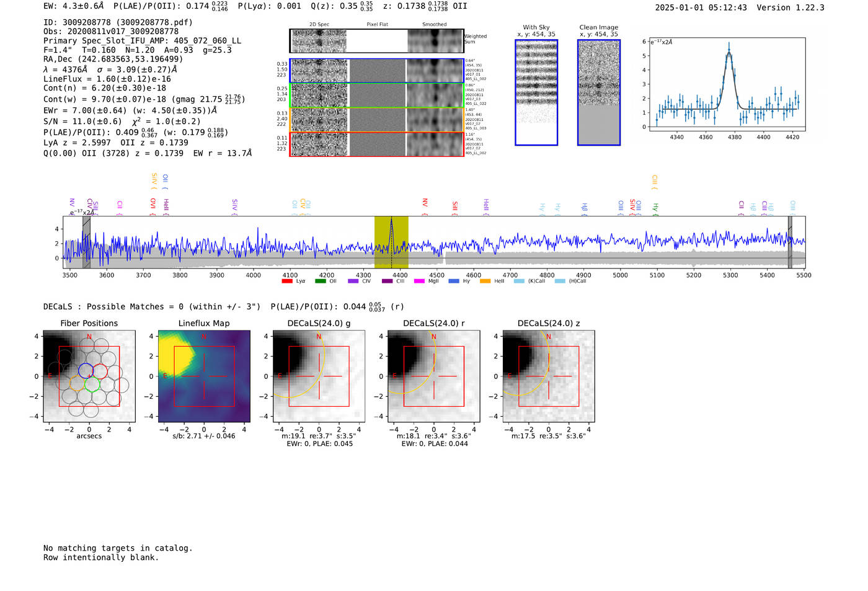
Task: Click the green-bordered fiber 2D spectrum row
Action: pos(376,96)
